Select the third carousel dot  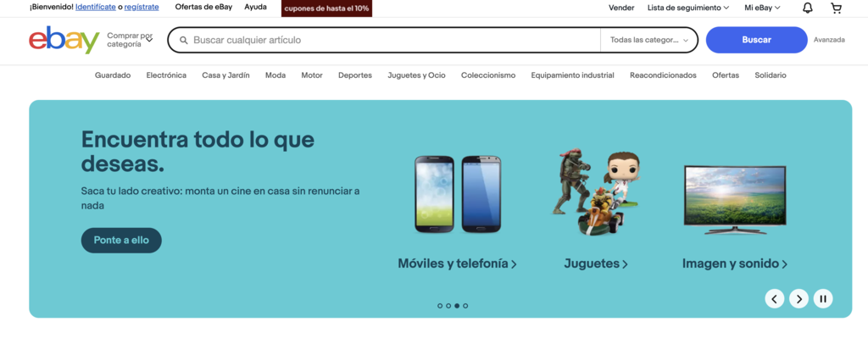point(457,305)
